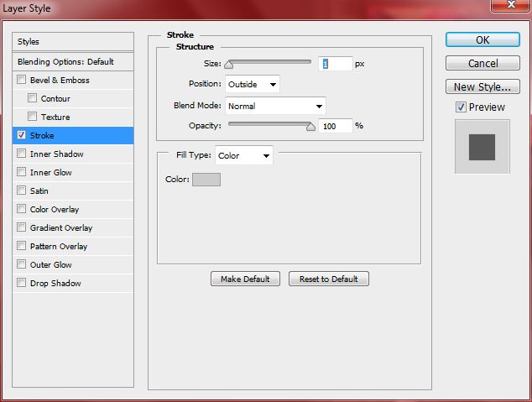Open the Bevel & Emboss settings
Viewport: 532px width, 402px height.
coord(60,81)
